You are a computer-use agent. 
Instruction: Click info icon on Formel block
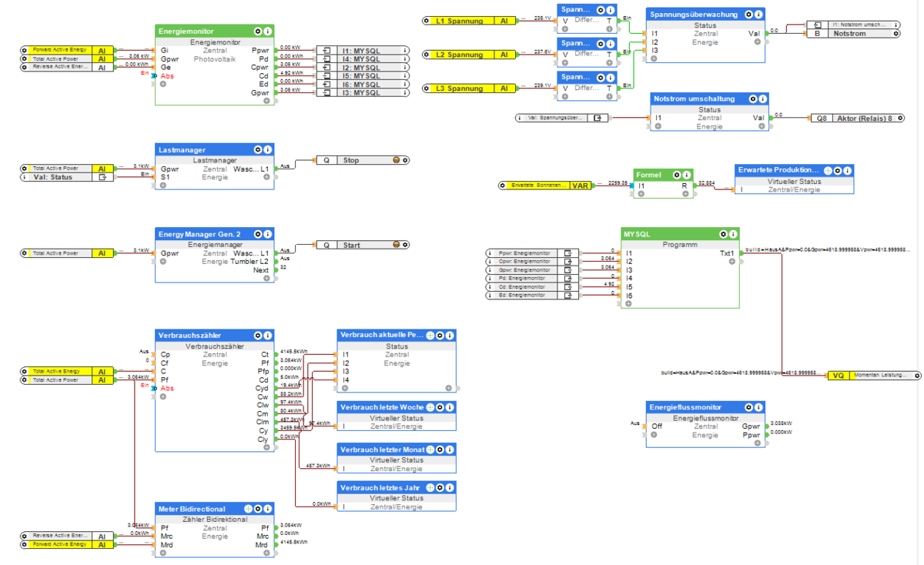pyautogui.click(x=688, y=175)
